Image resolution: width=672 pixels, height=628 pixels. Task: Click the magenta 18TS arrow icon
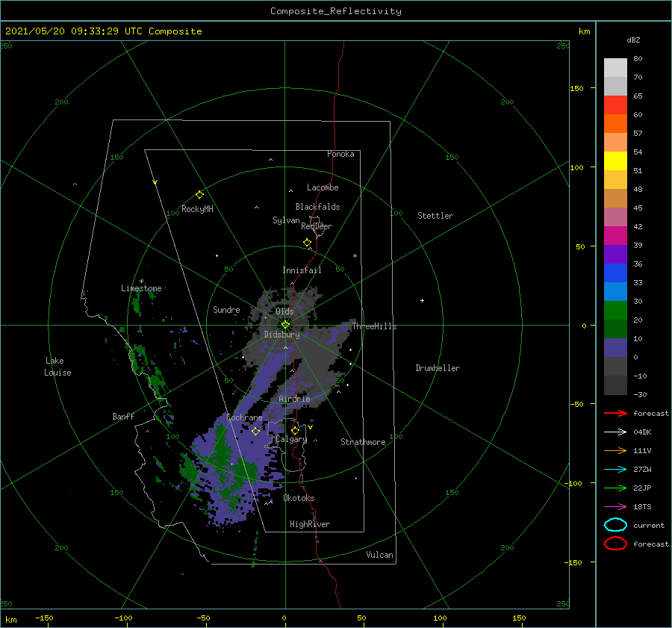pos(615,507)
